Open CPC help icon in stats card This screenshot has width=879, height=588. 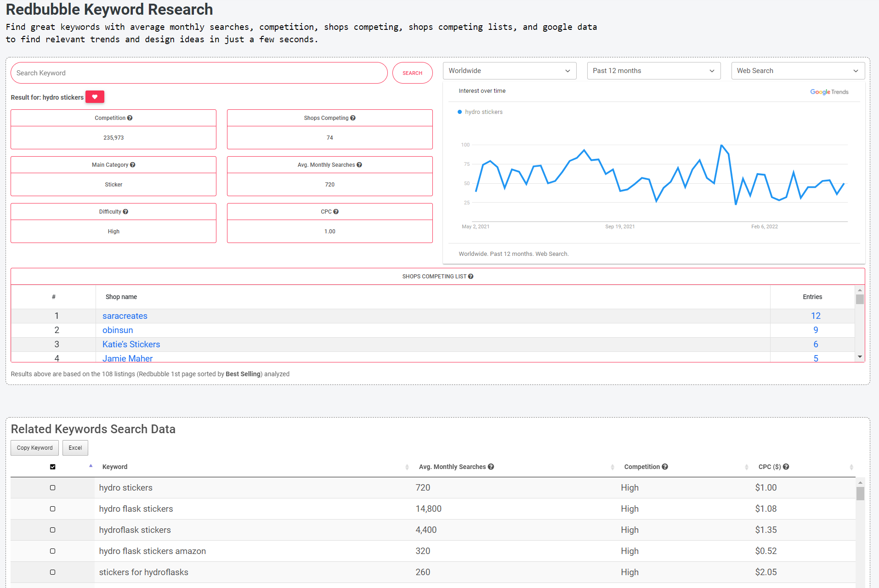[x=336, y=212]
